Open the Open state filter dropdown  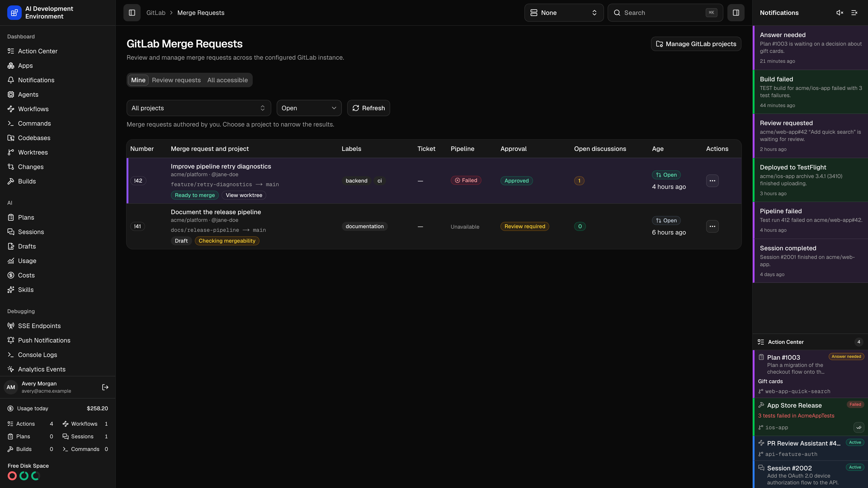point(309,108)
